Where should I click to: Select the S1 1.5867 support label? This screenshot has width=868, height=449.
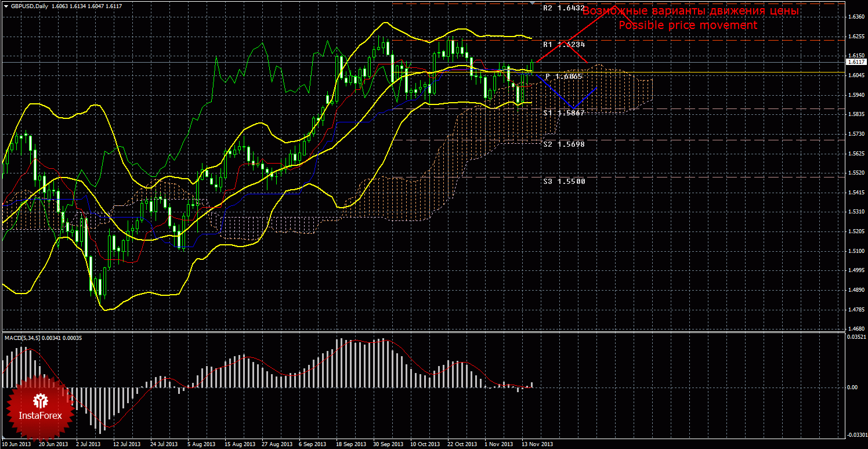tap(563, 113)
